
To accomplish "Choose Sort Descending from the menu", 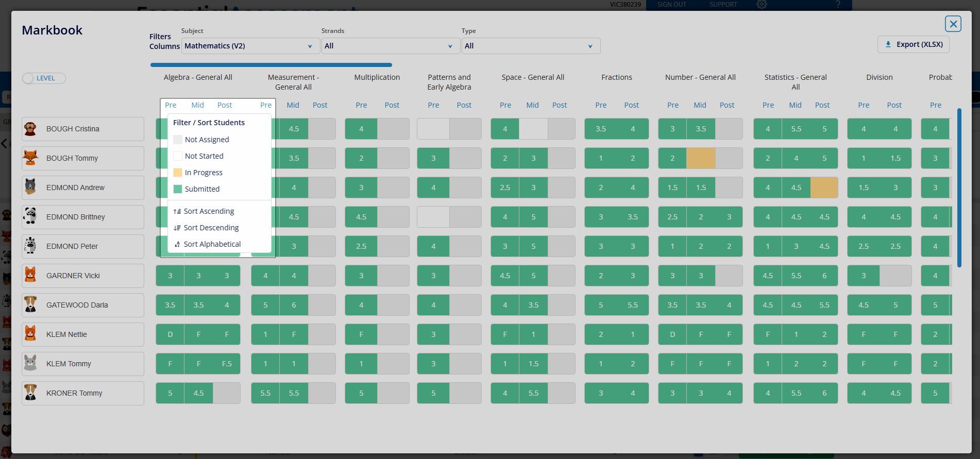I will click(x=211, y=228).
